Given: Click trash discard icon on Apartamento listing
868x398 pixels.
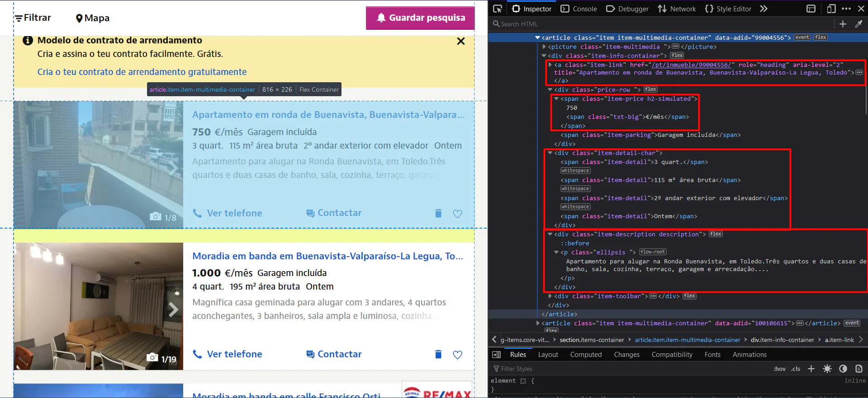Looking at the screenshot, I should (x=438, y=213).
